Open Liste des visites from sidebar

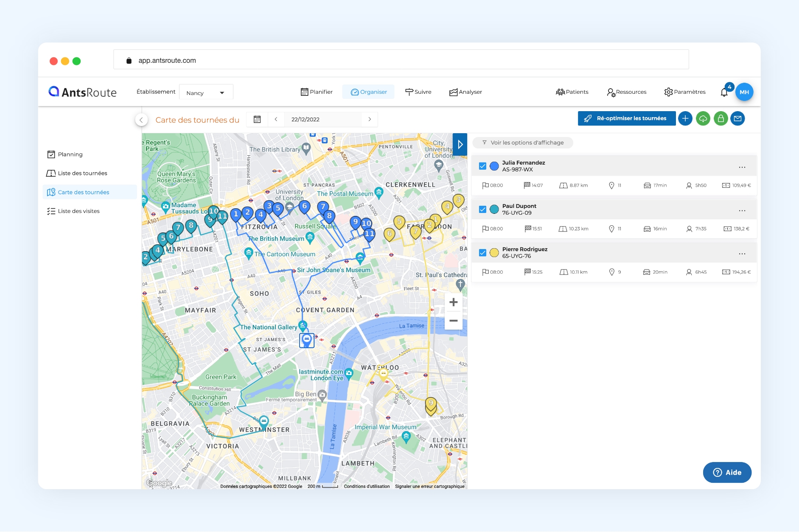click(x=78, y=211)
